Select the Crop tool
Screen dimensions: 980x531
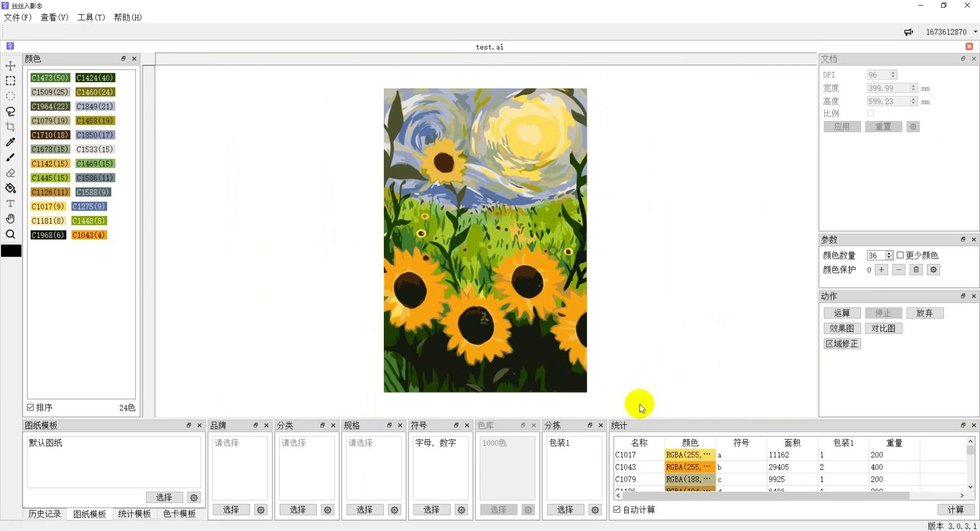pos(10,126)
